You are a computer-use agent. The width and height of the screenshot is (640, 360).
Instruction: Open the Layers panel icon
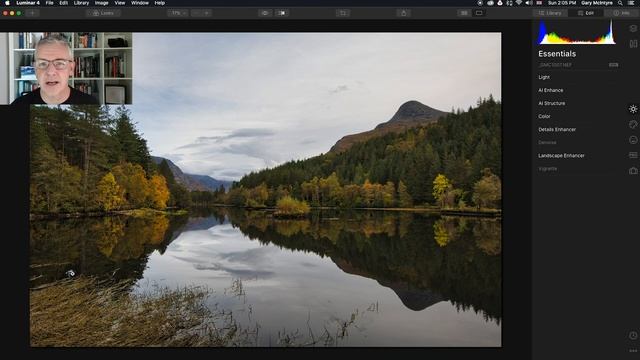[x=633, y=29]
